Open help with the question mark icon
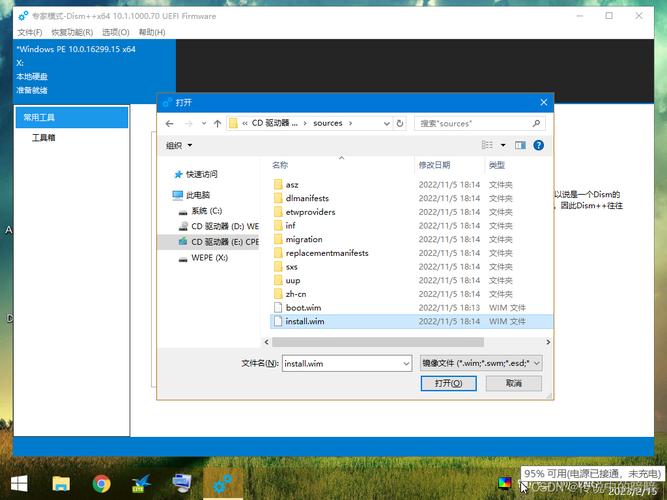The height and width of the screenshot is (500, 667). click(539, 145)
